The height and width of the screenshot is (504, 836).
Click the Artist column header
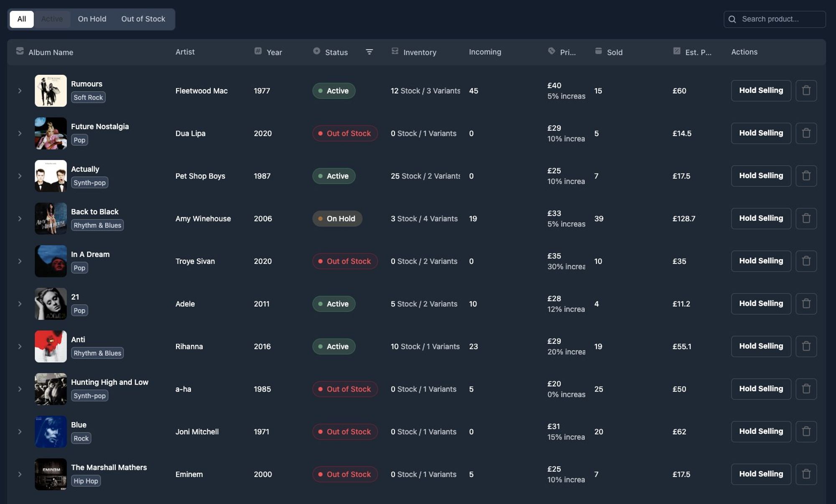(185, 52)
